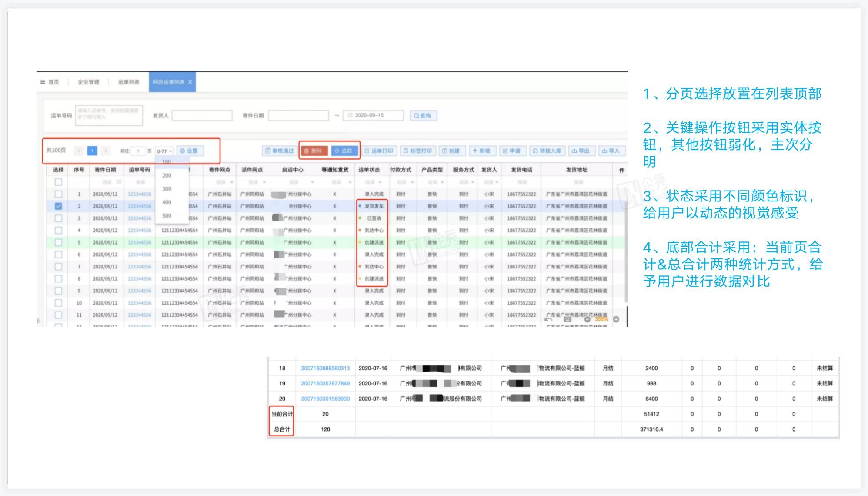Image resolution: width=868 pixels, height=496 pixels.
Task: Check the checkbox for green row 5
Action: tap(58, 242)
